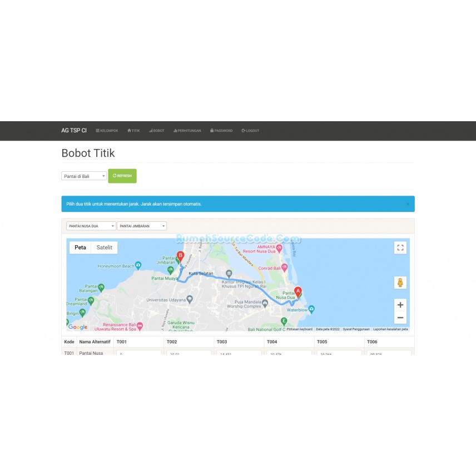This screenshot has height=476, width=476.
Task: Click the Kode column header
Action: pyautogui.click(x=69, y=342)
